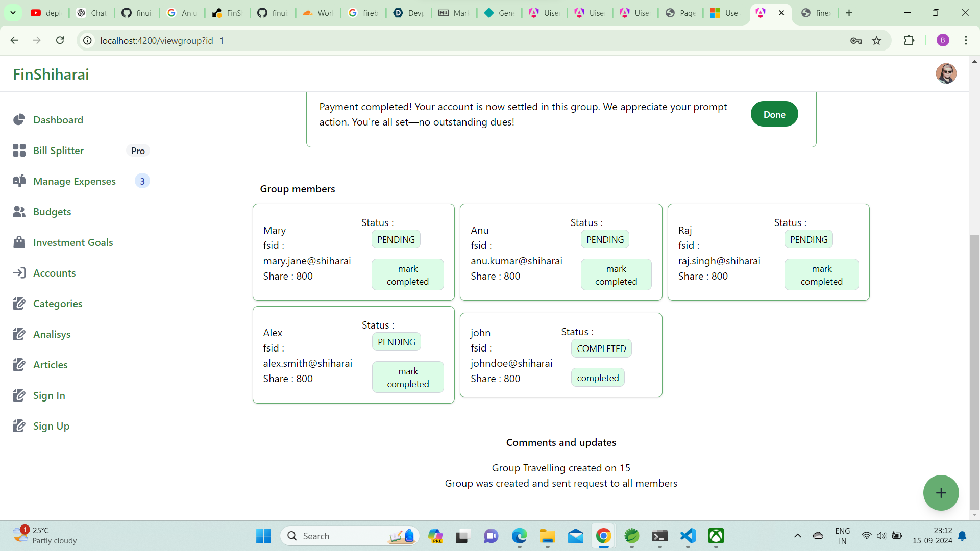Click the Dashboard pie chart icon

pos(19,120)
